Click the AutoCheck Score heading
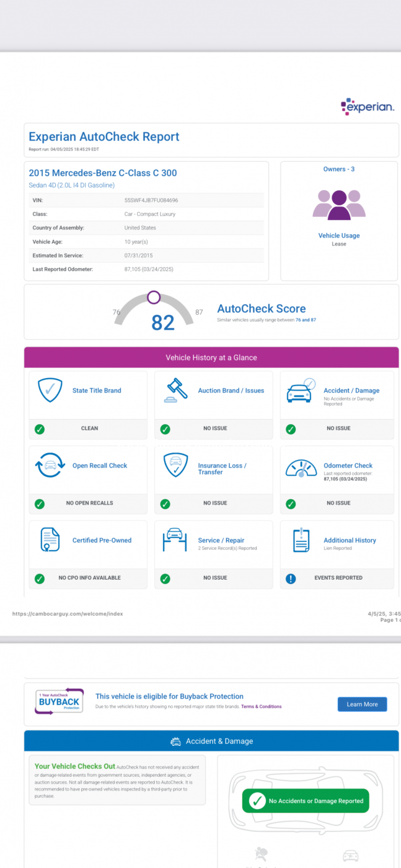401x868 pixels. [262, 309]
